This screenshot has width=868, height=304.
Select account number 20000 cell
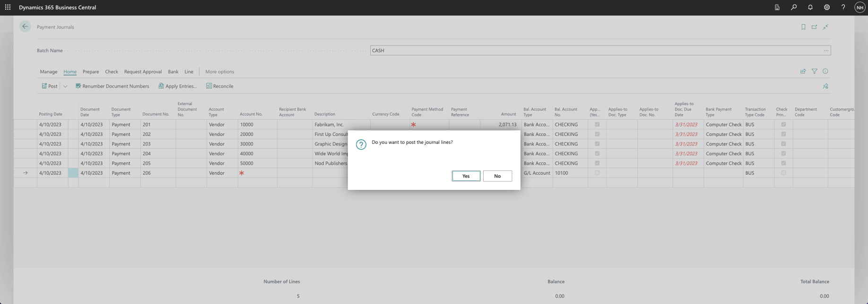click(x=257, y=134)
